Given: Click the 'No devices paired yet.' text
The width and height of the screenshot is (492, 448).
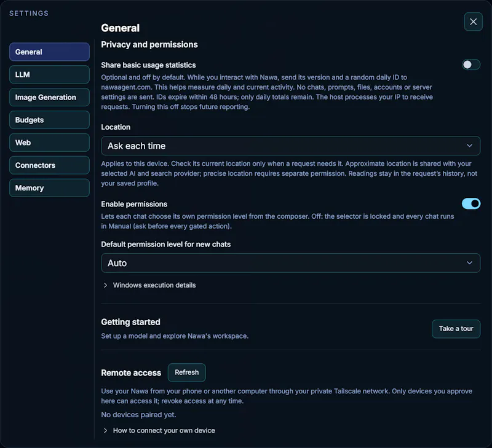Looking at the screenshot, I should click(x=138, y=415).
